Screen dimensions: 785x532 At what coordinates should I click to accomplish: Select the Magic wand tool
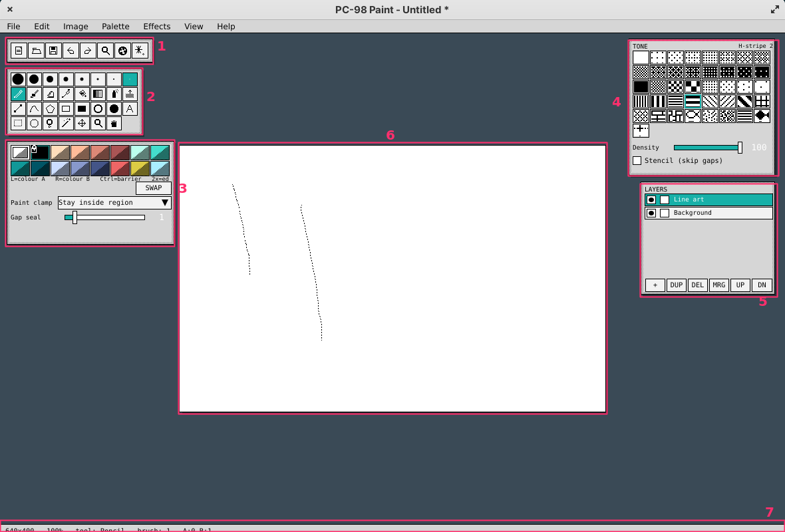coord(66,123)
